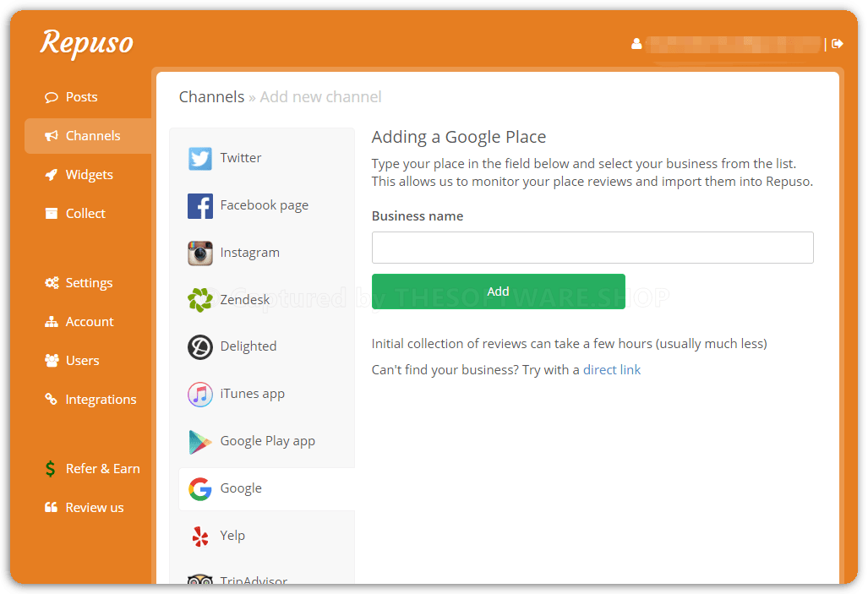868x594 pixels.
Task: Pick the Google Play app icon
Action: tap(200, 441)
